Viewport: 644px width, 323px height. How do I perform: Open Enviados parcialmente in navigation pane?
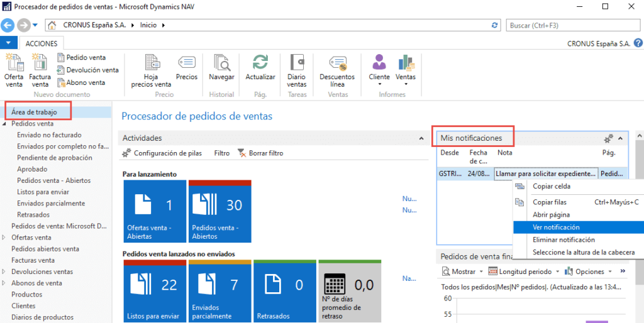point(51,203)
